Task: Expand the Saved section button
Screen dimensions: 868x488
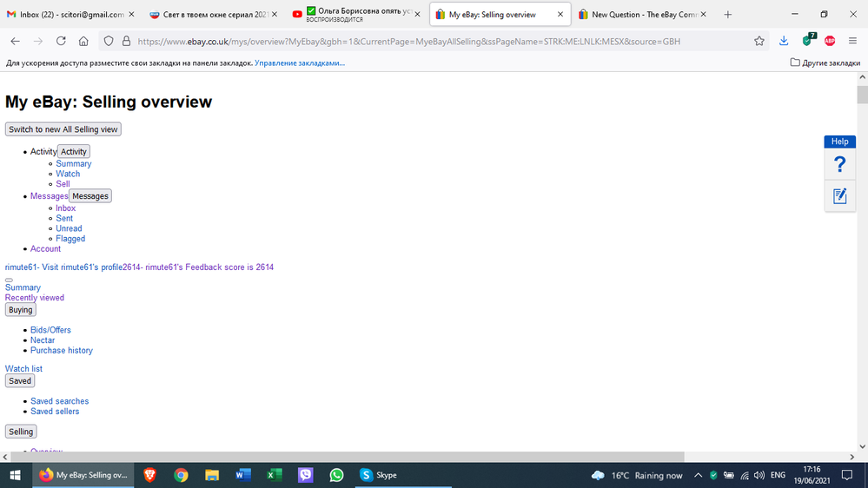Action: (x=20, y=380)
